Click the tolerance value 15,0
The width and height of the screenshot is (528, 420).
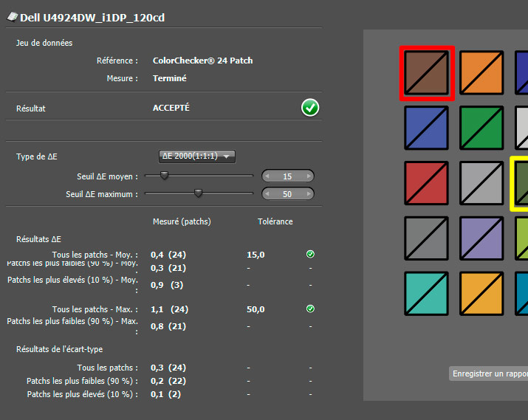click(256, 255)
